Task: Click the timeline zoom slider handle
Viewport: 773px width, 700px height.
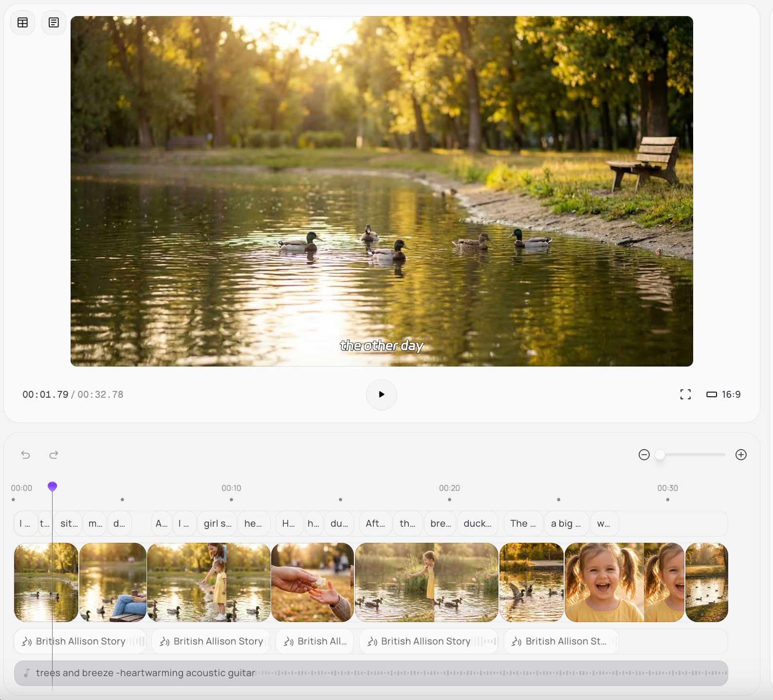Action: point(660,455)
